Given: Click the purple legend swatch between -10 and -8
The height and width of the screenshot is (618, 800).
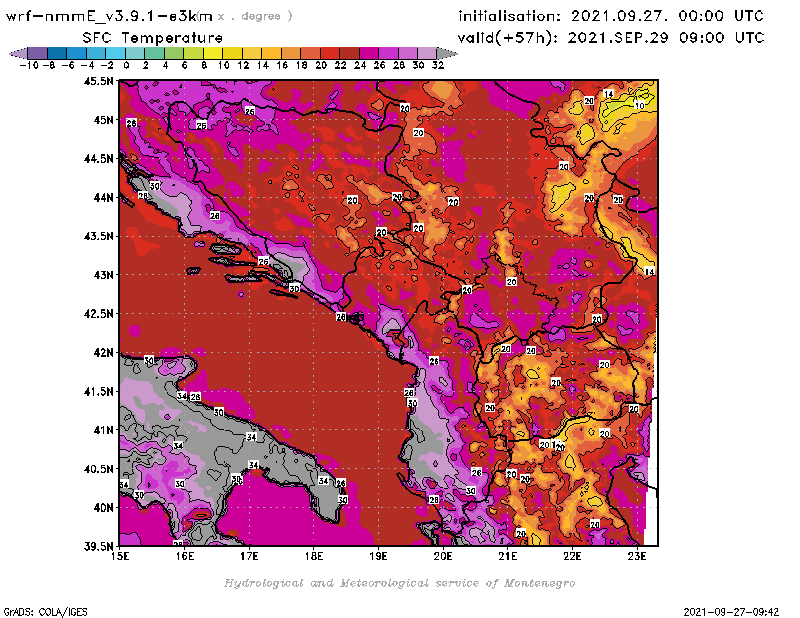Looking at the screenshot, I should (38, 54).
